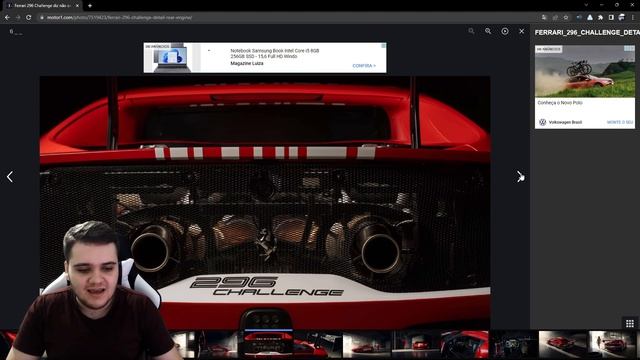Click CONFIRA on the Samsung notebook ad
The image size is (640, 360).
point(364,66)
